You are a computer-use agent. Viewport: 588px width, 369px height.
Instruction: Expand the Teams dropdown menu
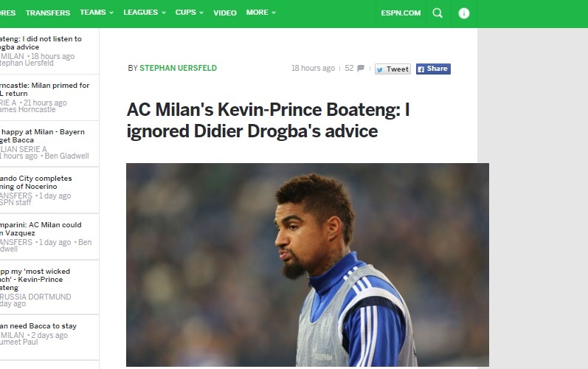coord(97,13)
